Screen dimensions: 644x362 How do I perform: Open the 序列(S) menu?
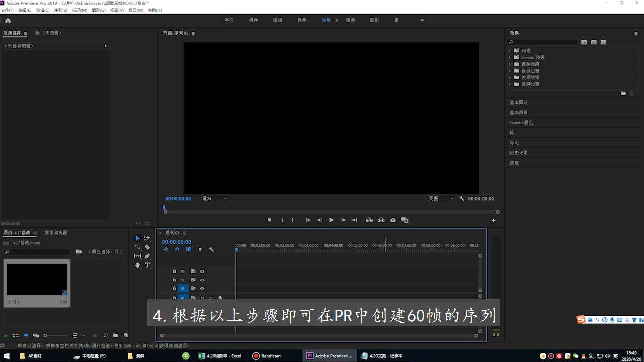(61, 10)
